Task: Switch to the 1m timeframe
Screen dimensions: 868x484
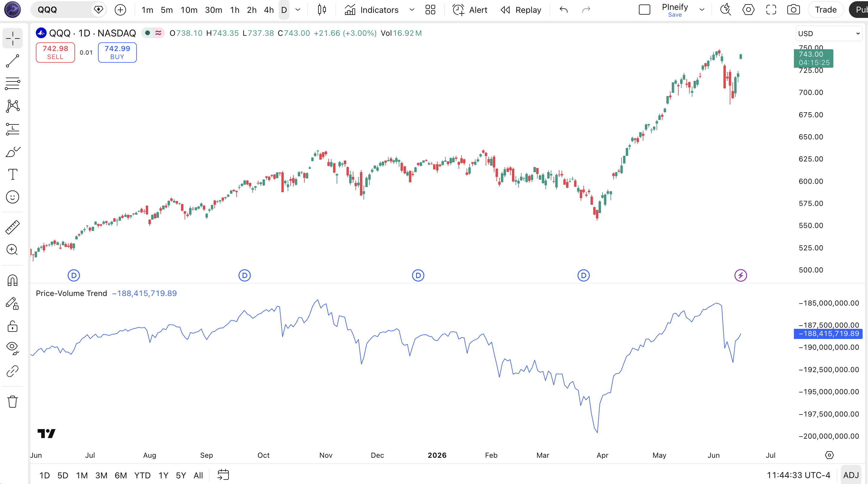Action: [147, 10]
